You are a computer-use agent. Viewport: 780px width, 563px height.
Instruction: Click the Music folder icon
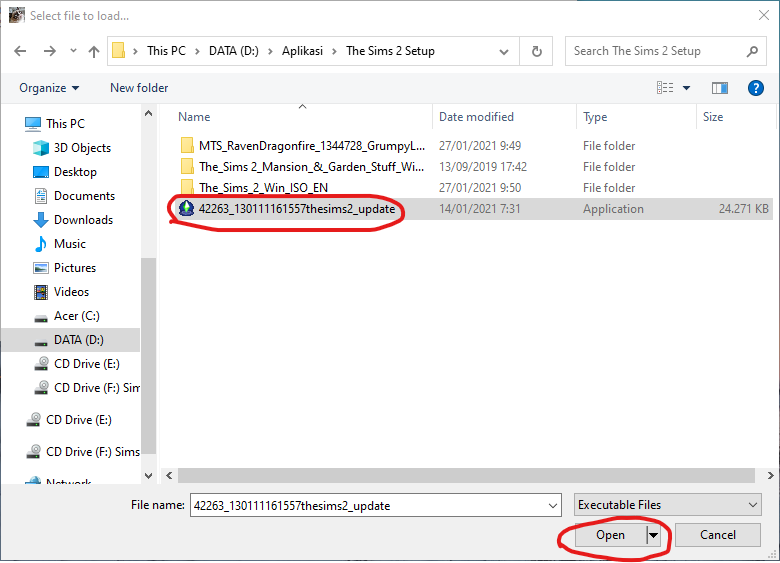(41, 244)
